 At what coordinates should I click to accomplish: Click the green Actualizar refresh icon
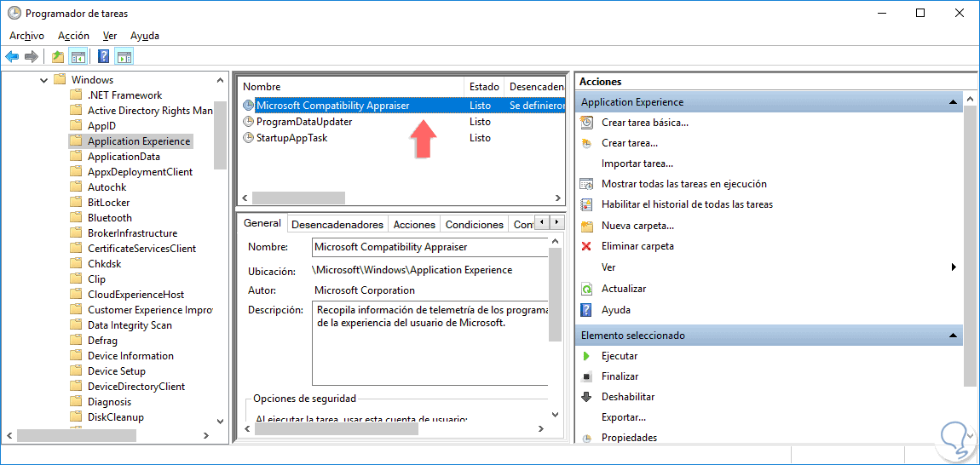pos(586,289)
